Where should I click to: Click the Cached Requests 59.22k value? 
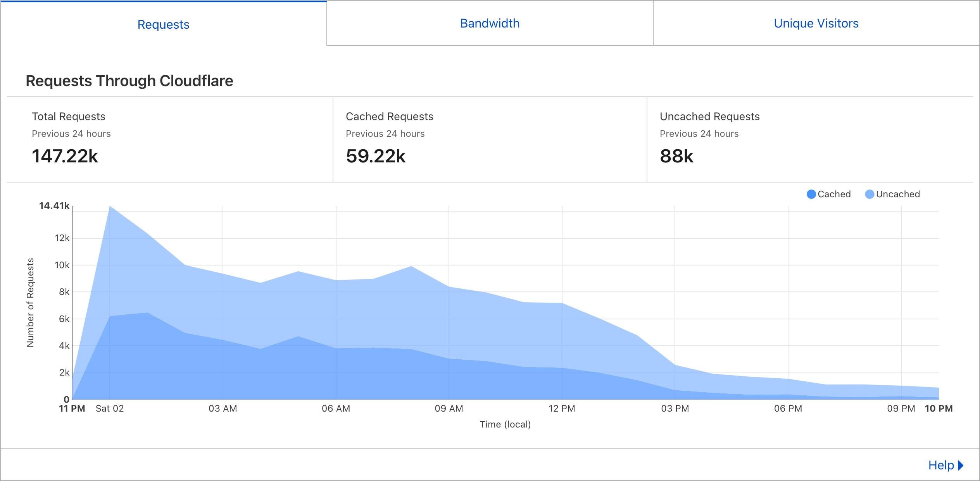[x=376, y=156]
